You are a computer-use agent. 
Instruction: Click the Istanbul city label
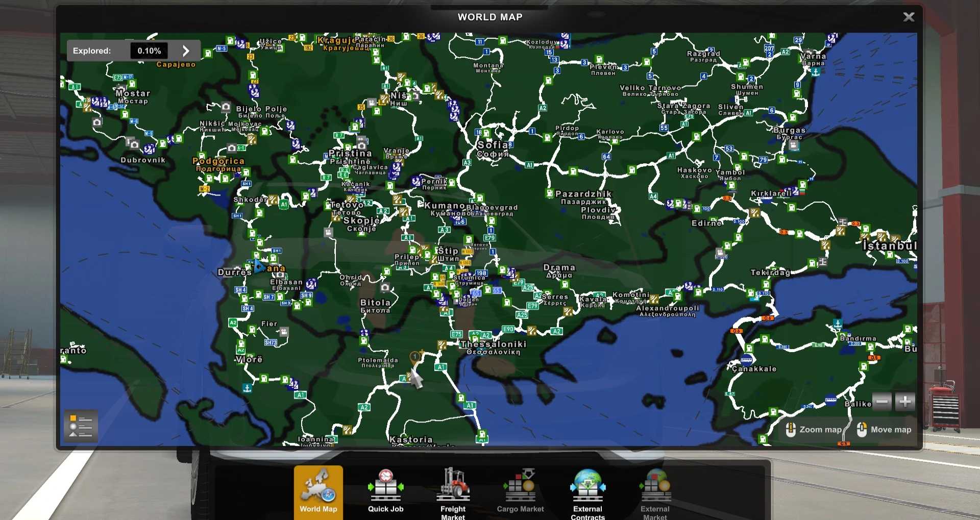889,246
